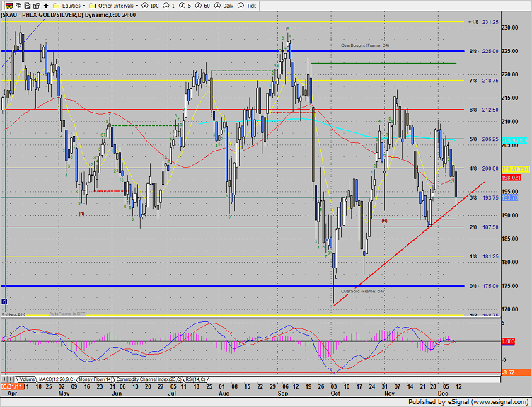Open the Commodity Channel Index(23,C) tab

pyautogui.click(x=149, y=379)
